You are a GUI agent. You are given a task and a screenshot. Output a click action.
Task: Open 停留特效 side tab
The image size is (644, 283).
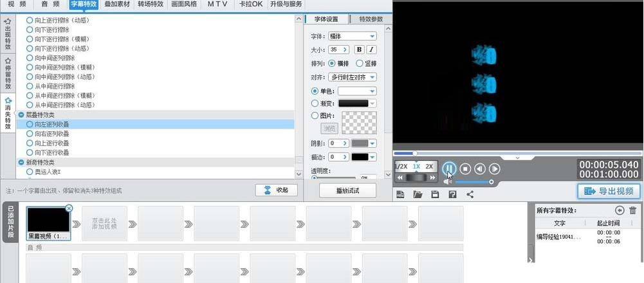(x=8, y=74)
